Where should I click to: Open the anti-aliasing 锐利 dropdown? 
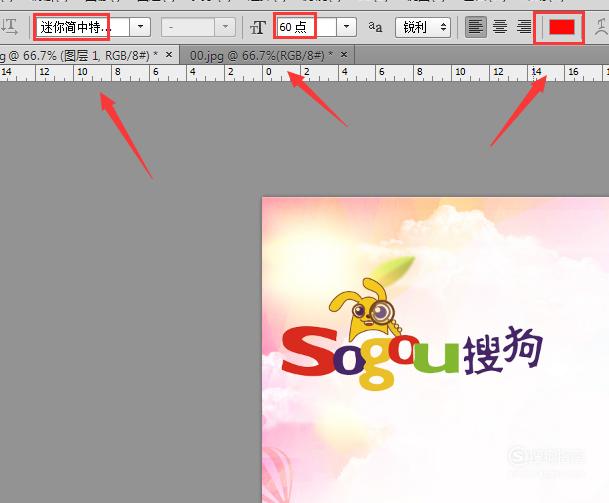423,27
